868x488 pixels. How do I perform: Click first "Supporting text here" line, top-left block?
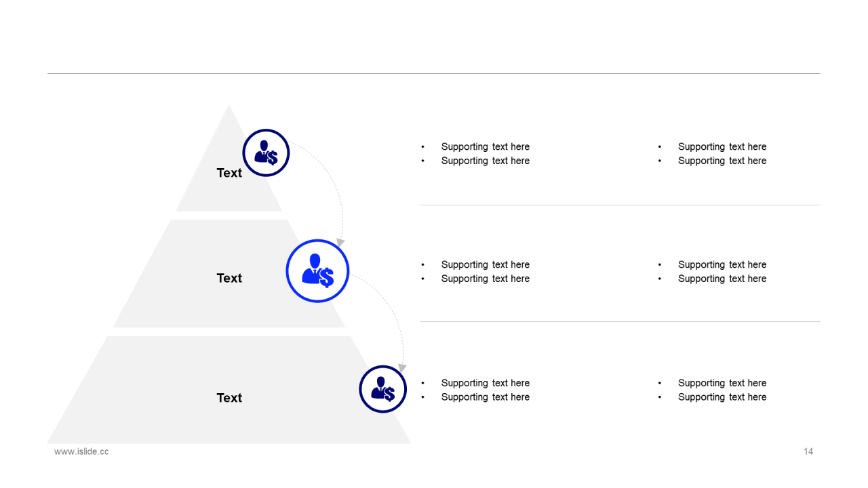coord(485,146)
